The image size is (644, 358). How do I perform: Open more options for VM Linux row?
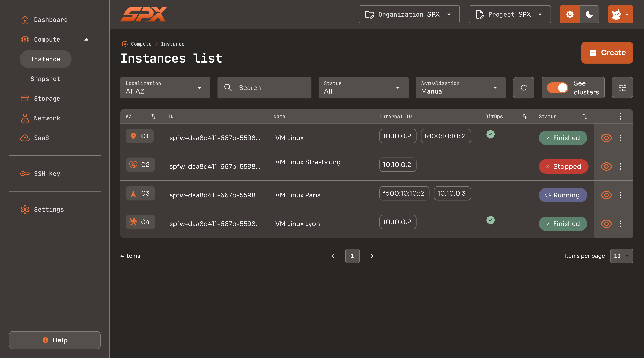(621, 138)
